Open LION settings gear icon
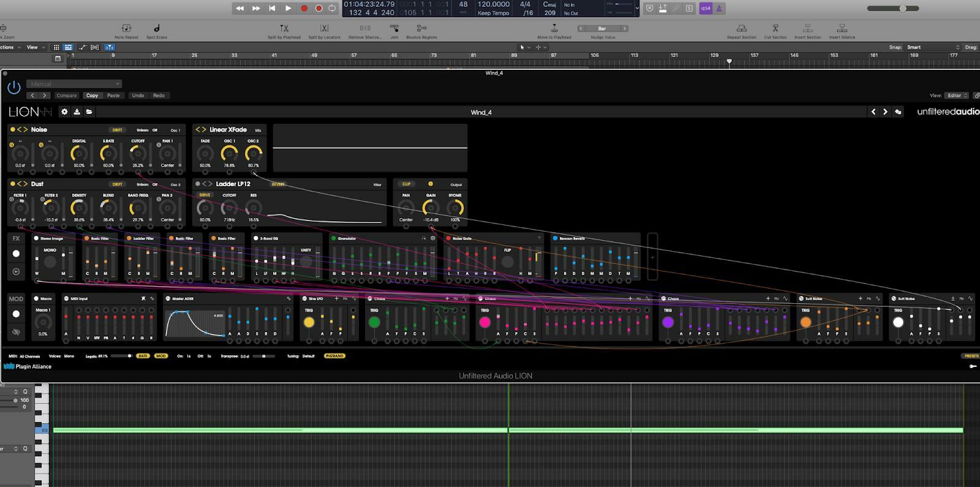Screen dimensions: 980x487 tap(64, 111)
